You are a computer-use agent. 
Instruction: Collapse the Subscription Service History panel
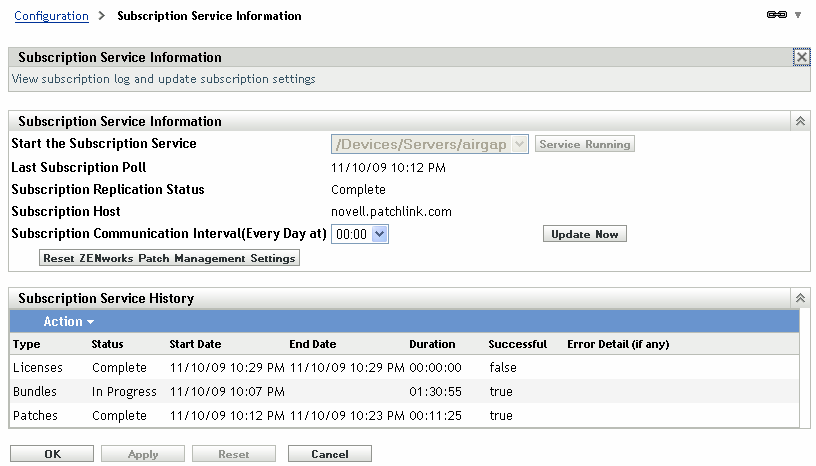click(x=800, y=298)
